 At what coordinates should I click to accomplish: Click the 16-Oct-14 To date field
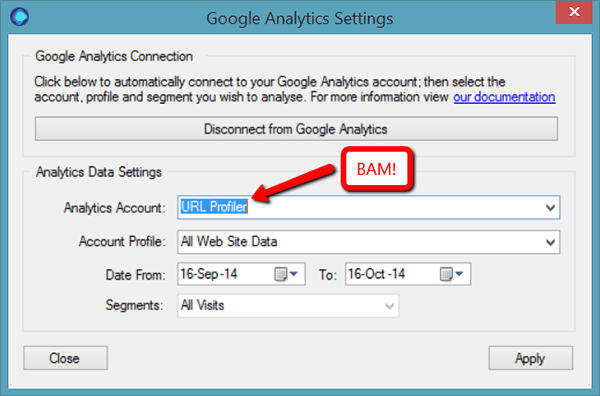(408, 274)
